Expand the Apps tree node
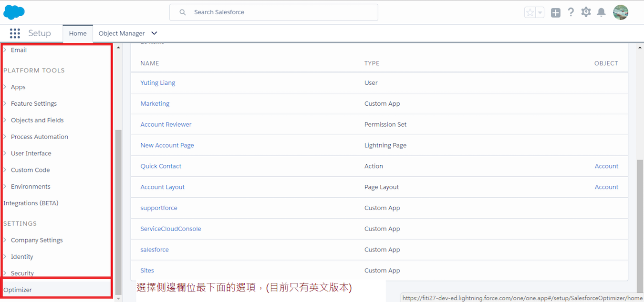The image size is (644, 302). [x=5, y=87]
